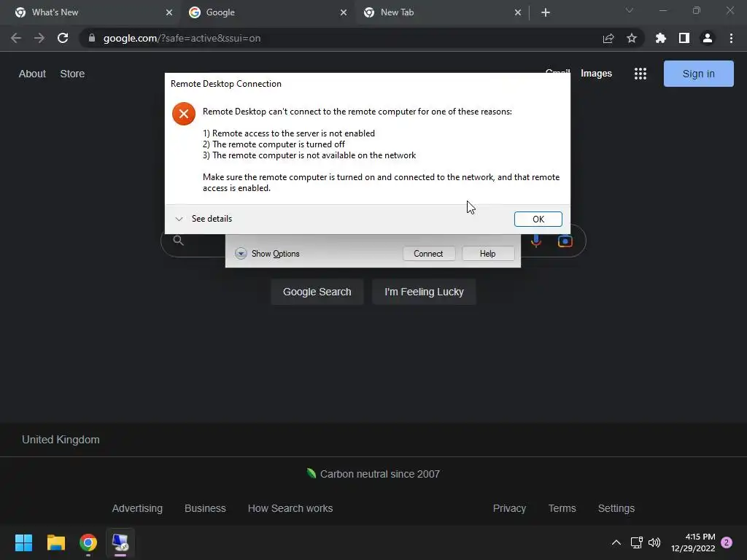747x560 pixels.
Task: Open the About link
Action: (x=32, y=74)
